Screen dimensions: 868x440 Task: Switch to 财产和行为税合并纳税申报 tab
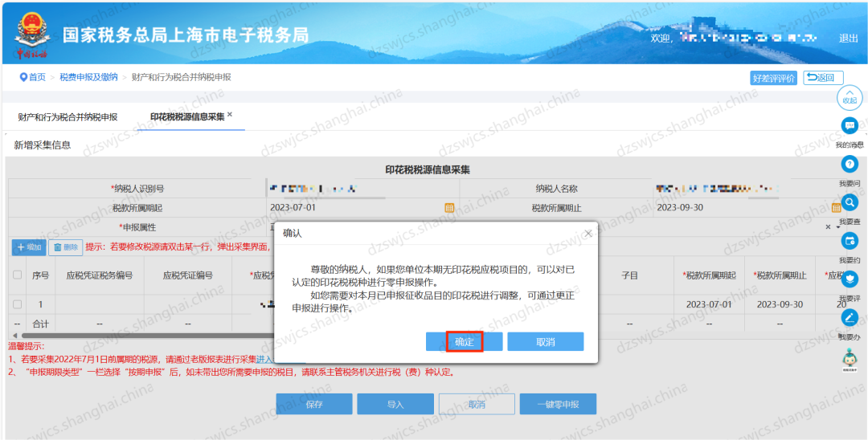(68, 117)
